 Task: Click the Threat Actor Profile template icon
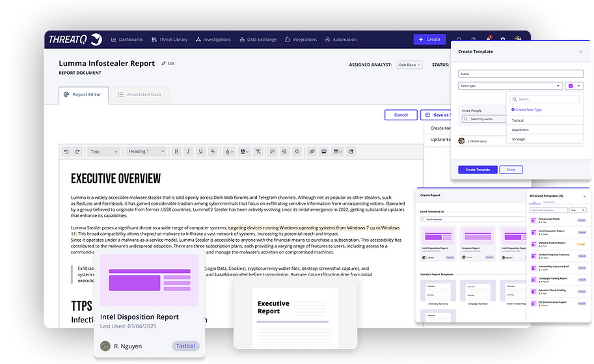click(533, 220)
